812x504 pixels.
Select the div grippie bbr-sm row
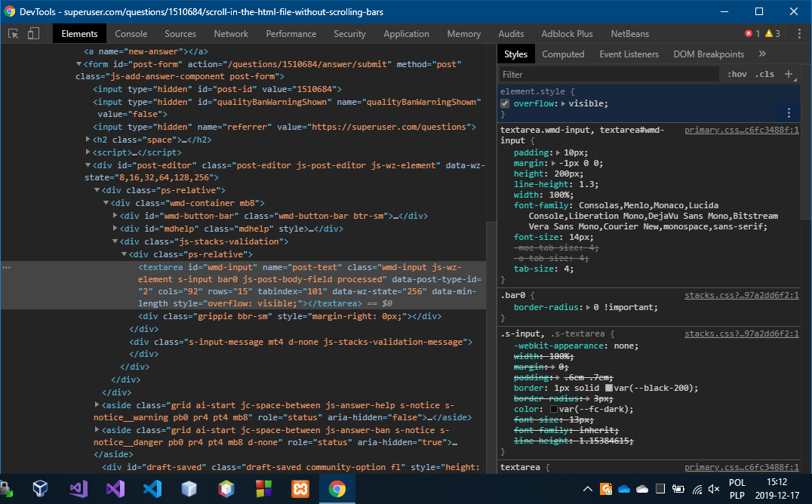coord(290,316)
